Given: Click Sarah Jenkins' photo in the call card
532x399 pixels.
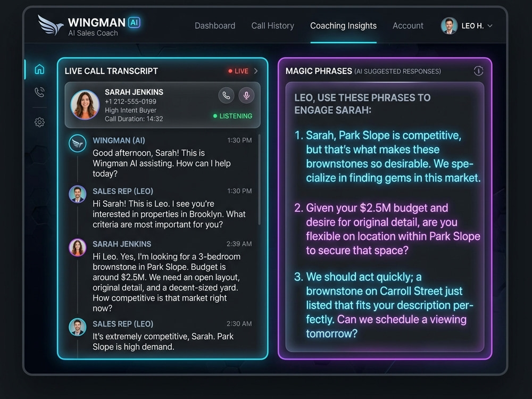Looking at the screenshot, I should [85, 104].
